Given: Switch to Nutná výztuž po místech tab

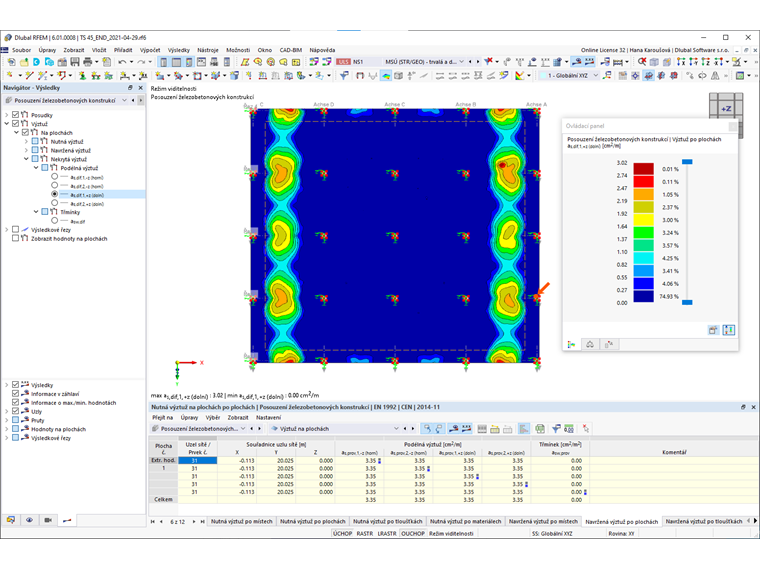Looking at the screenshot, I should pyautogui.click(x=242, y=522).
